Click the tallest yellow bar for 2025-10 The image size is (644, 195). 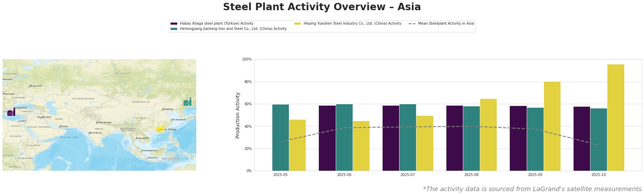coord(615,118)
